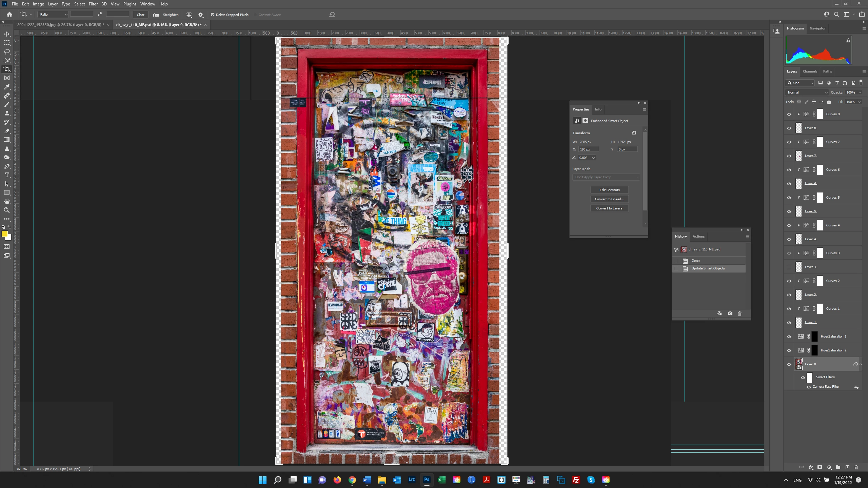The height and width of the screenshot is (488, 868).
Task: Hide the Curves 8 layer
Action: (x=789, y=114)
